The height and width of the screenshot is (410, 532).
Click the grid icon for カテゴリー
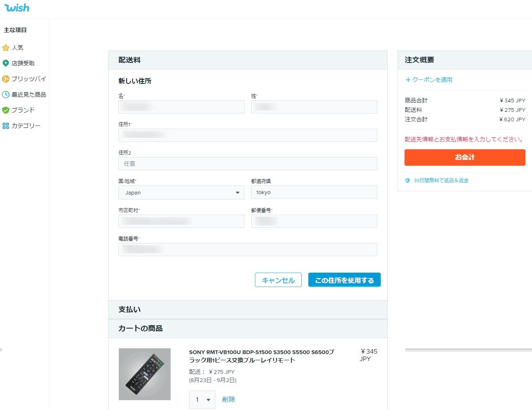pos(6,126)
